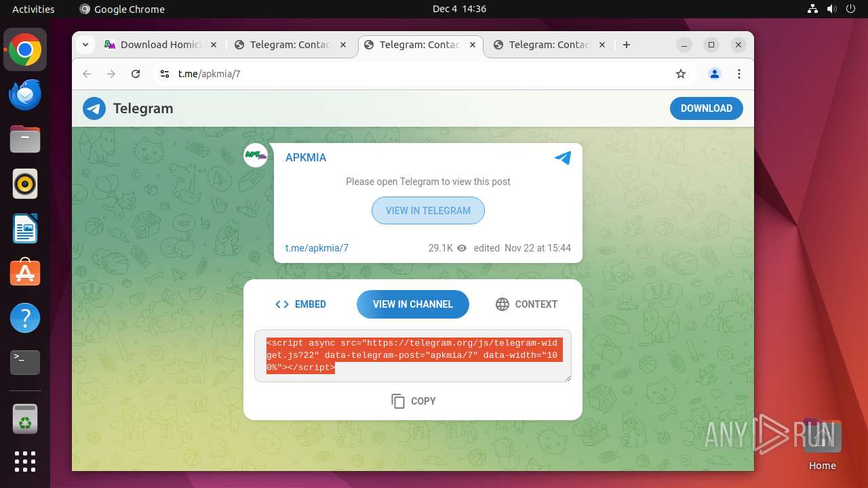Launch Thunderbird mail from the dock

point(25,95)
